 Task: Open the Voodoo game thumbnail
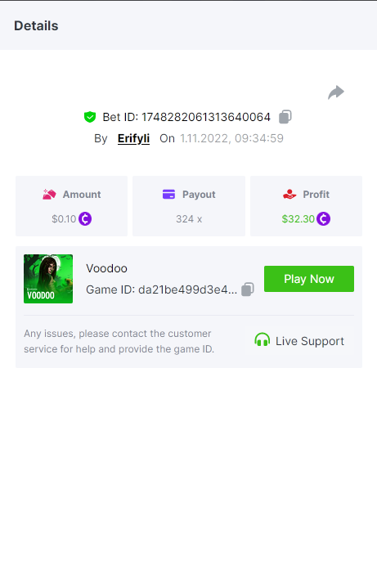click(x=48, y=279)
